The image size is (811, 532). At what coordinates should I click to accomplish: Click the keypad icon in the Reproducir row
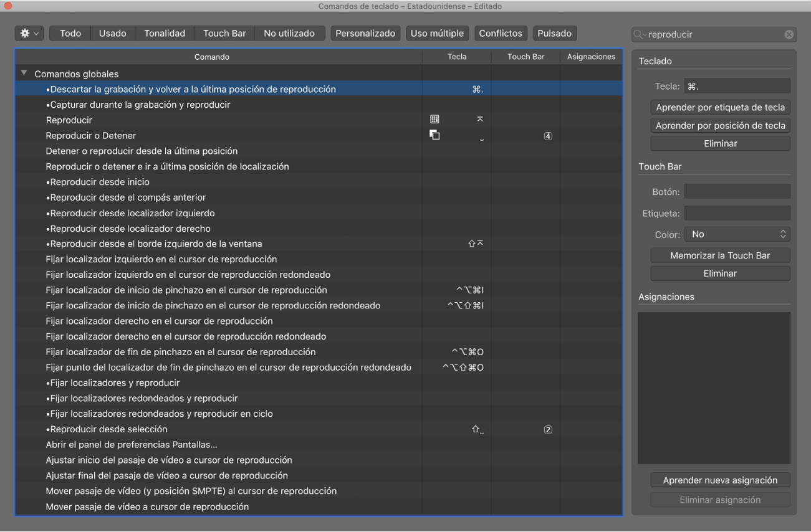pyautogui.click(x=434, y=120)
